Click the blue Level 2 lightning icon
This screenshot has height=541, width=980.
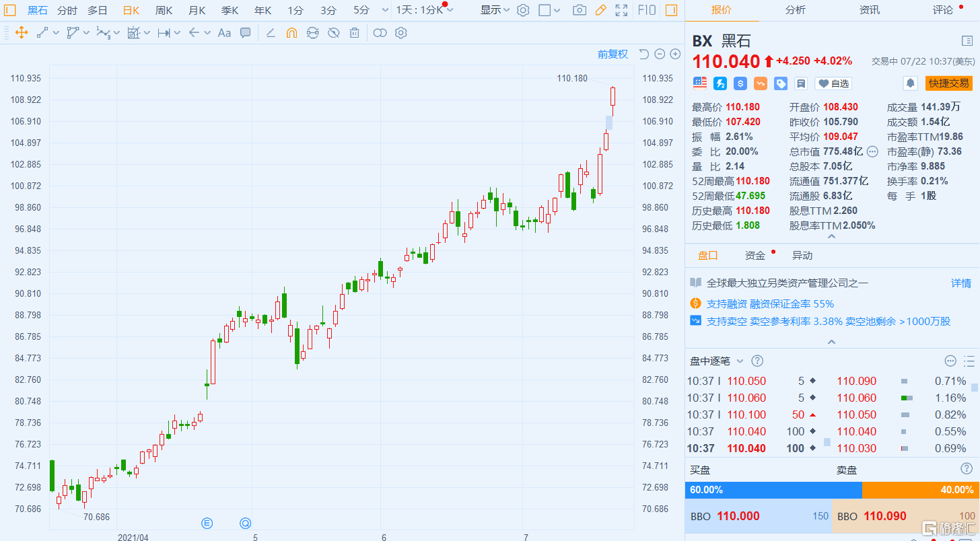pos(720,83)
